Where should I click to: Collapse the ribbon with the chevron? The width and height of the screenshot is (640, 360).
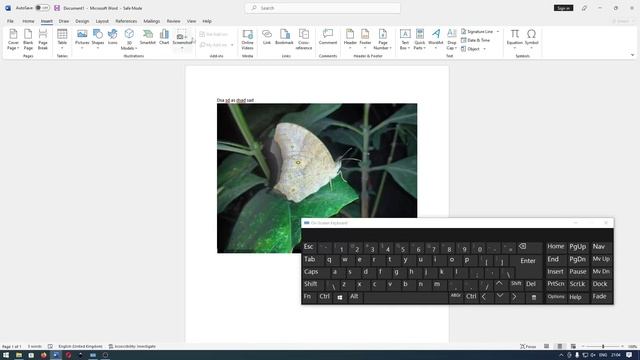point(632,55)
